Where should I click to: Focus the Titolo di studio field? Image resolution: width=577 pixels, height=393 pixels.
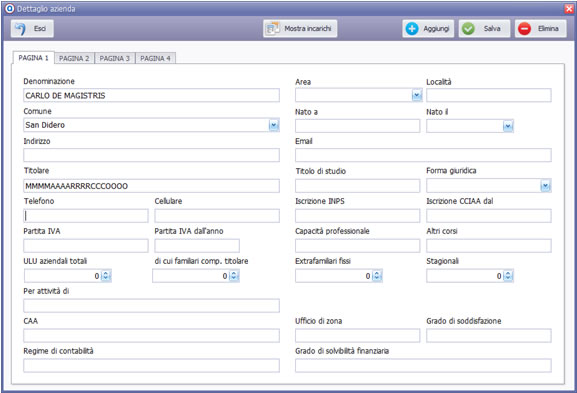tap(357, 186)
